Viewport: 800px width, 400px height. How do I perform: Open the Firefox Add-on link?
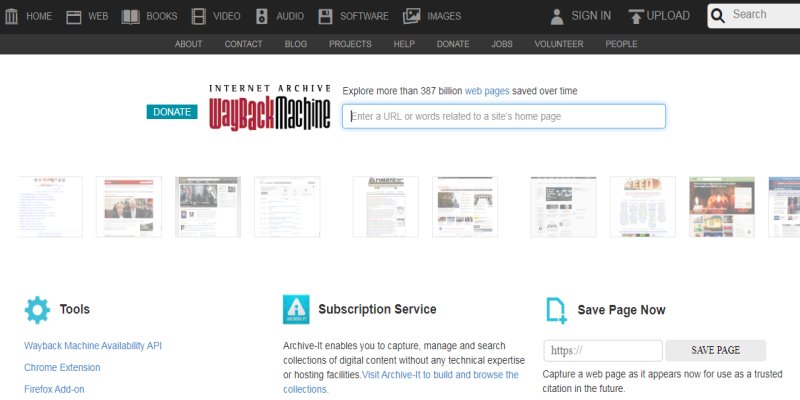click(54, 389)
